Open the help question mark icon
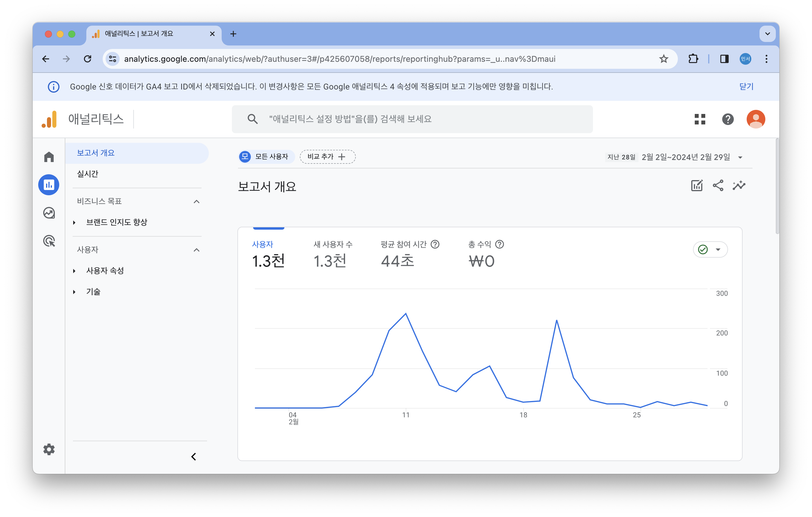 [728, 119]
